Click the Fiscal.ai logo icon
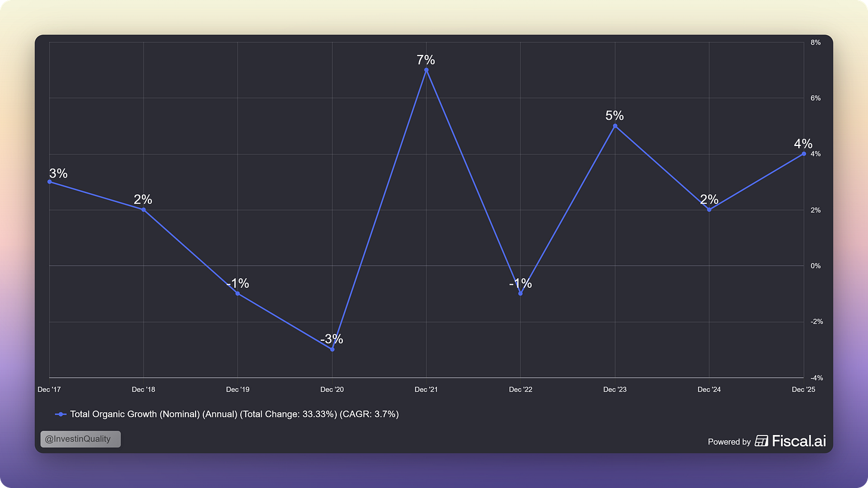868x488 pixels. [761, 441]
